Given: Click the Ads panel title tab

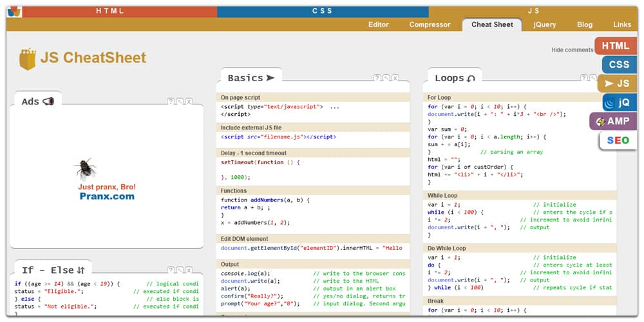Looking at the screenshot, I should (38, 101).
